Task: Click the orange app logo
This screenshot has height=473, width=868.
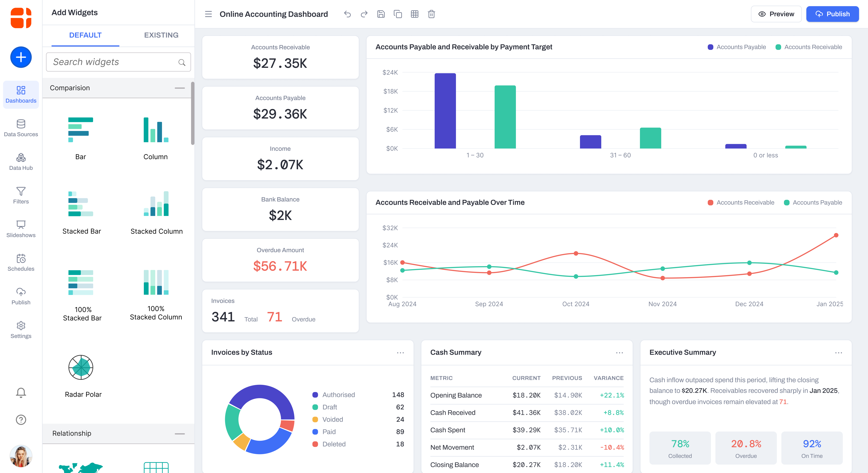Action: coord(21,18)
